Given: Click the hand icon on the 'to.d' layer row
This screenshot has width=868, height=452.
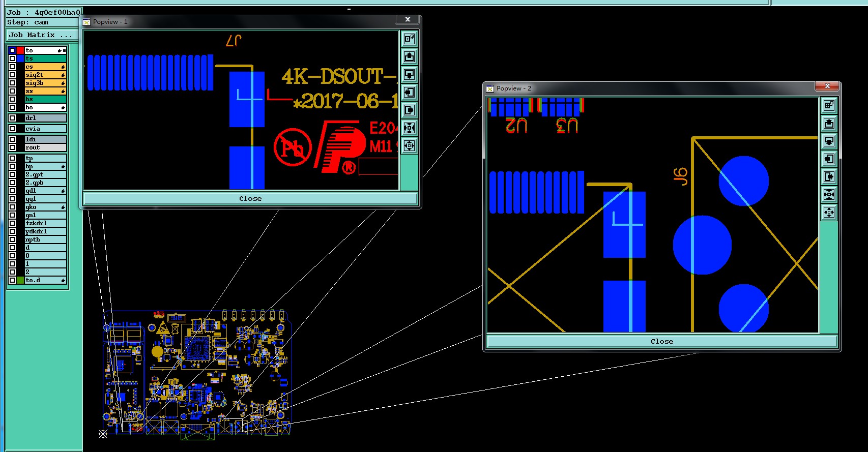Looking at the screenshot, I should tap(63, 280).
